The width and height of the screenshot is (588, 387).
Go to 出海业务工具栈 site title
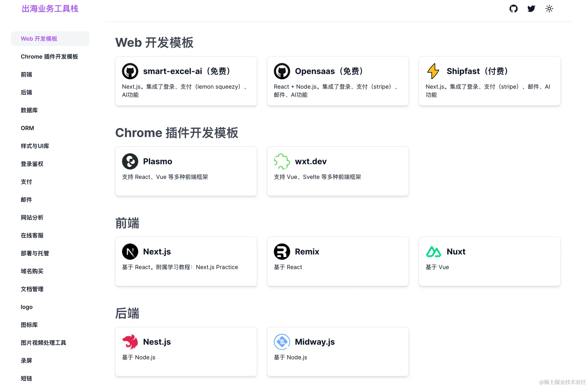[x=50, y=9]
